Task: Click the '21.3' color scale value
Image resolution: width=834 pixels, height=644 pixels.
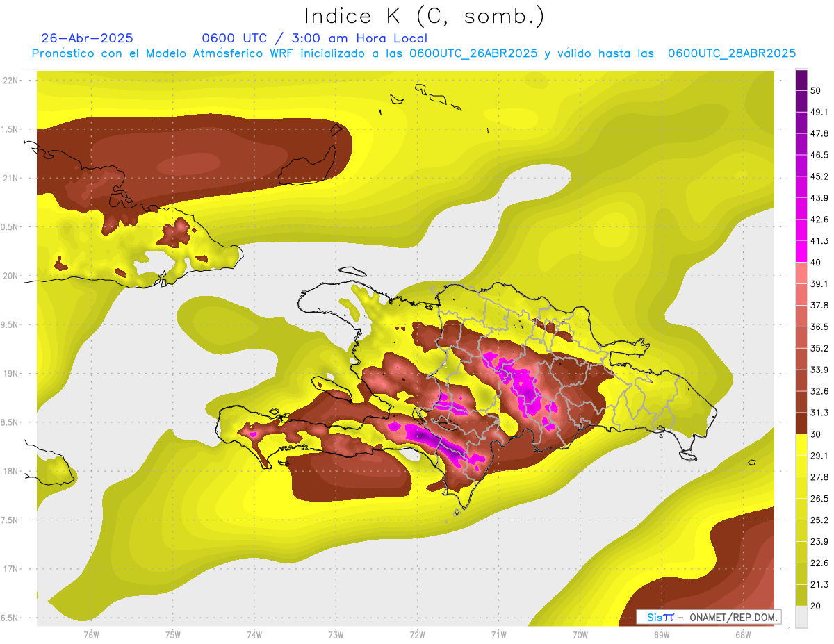Action: (819, 585)
